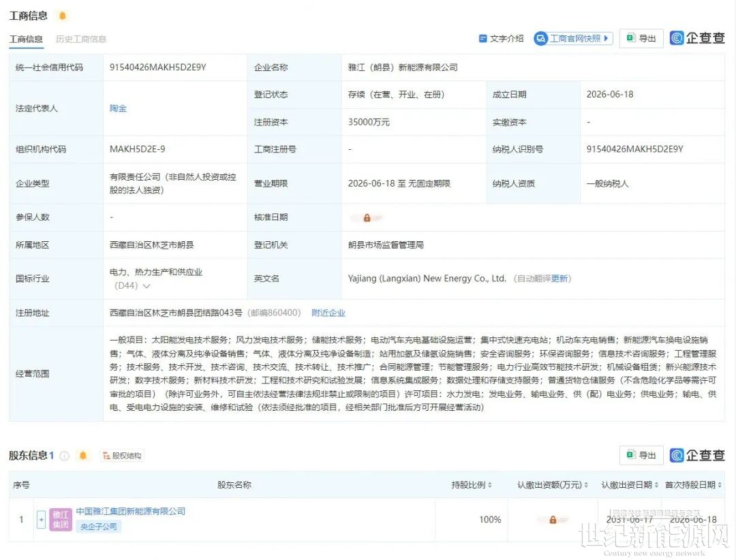
Task: Open 股权结构 equity structure button
Action: (x=122, y=455)
